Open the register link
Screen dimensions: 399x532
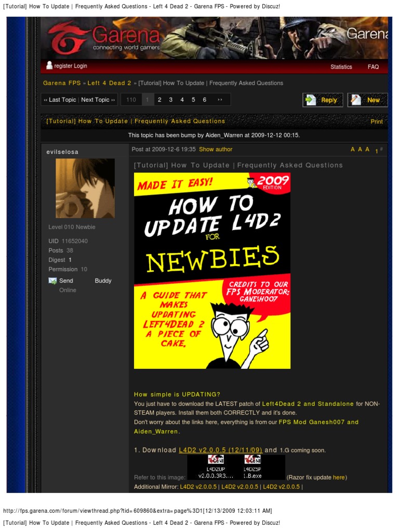(63, 66)
